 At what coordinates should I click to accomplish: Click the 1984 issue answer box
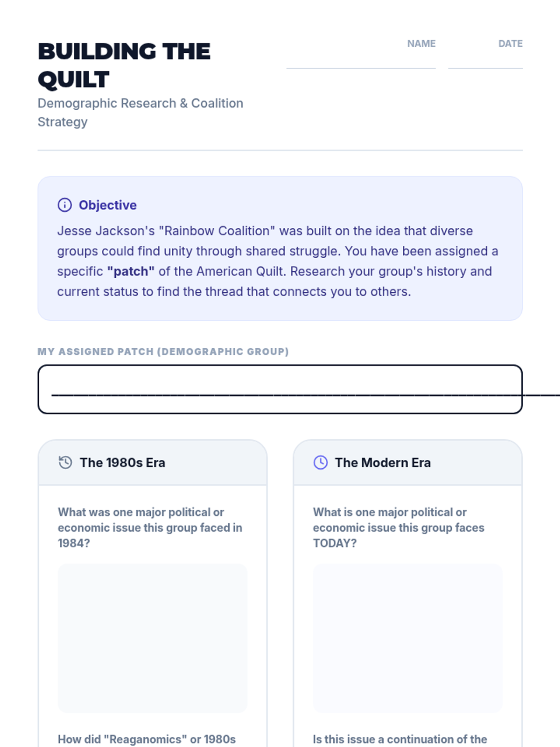pos(152,638)
